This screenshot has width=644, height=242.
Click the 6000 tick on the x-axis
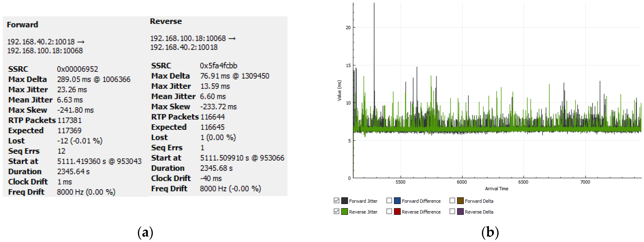[x=462, y=182]
